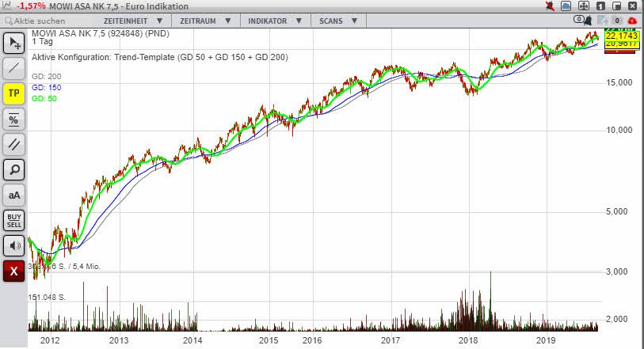Screen dimensions: 644x349
Task: Click the number 1 layout icon
Action: tap(600, 6)
